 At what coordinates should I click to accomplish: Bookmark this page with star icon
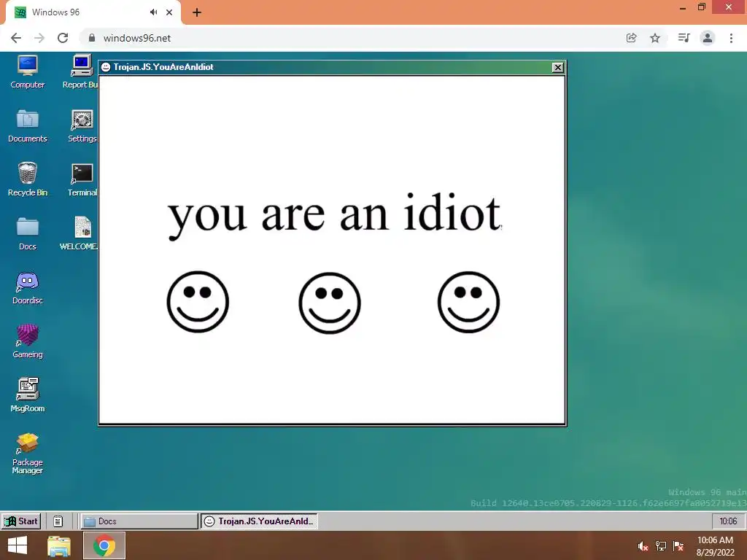[655, 38]
